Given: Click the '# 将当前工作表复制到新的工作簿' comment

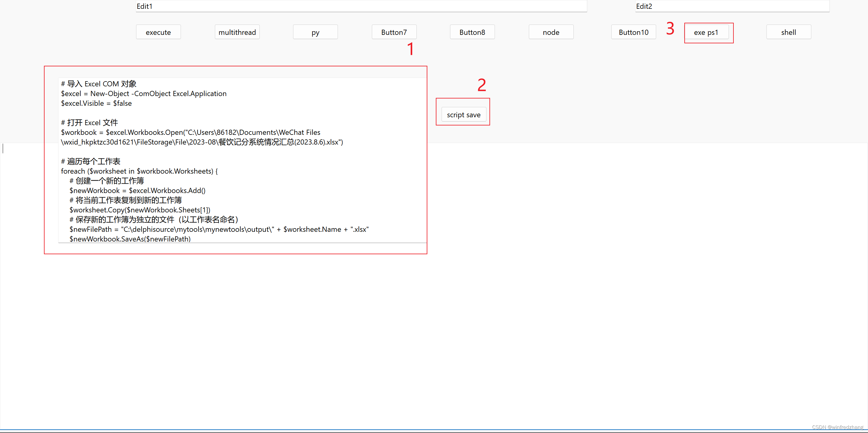Looking at the screenshot, I should click(x=126, y=200).
